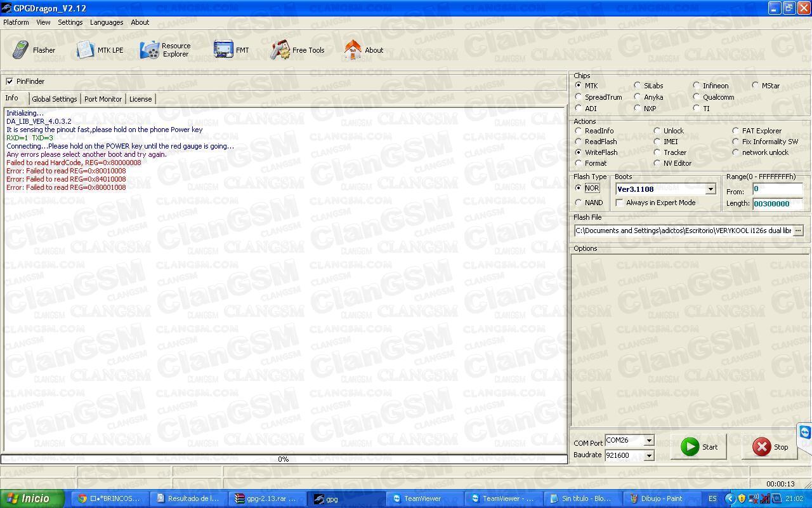This screenshot has width=812, height=508.
Task: Open Free Tools from the toolbar
Action: (x=297, y=50)
